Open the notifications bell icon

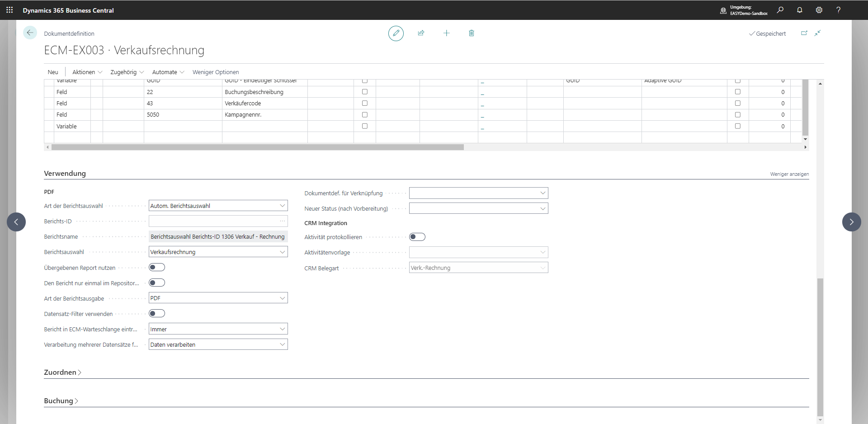[799, 10]
